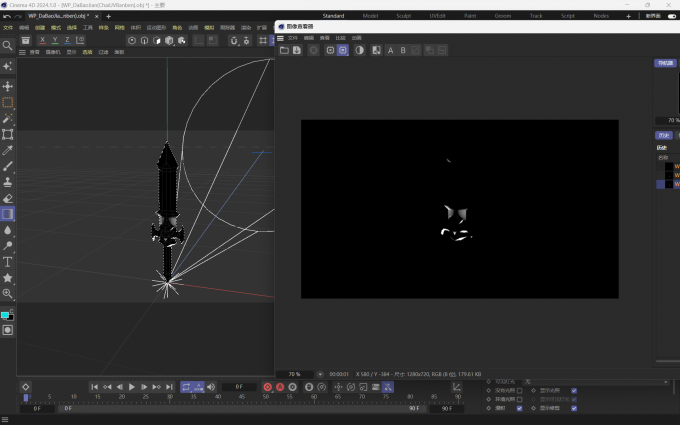The image size is (680, 425).
Task: Select the Dodge tool icon
Action: point(7,246)
